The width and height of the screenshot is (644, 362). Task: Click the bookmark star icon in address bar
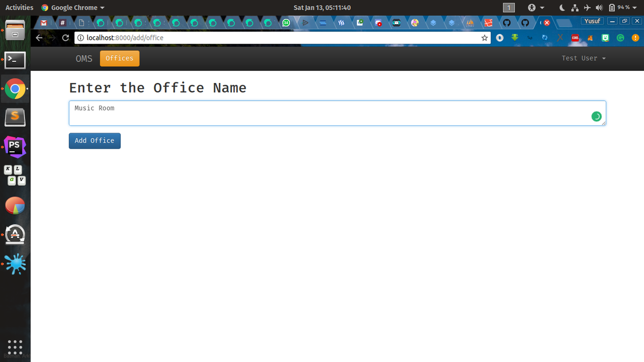click(485, 38)
